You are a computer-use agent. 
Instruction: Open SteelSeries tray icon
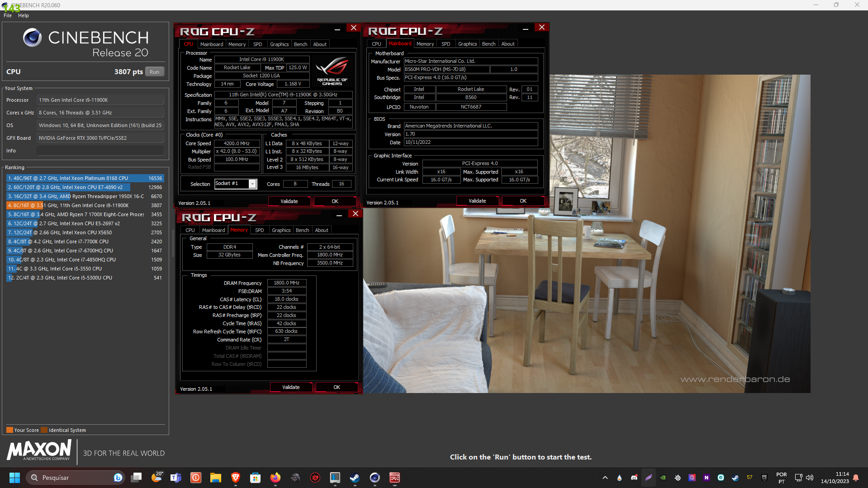point(678,478)
